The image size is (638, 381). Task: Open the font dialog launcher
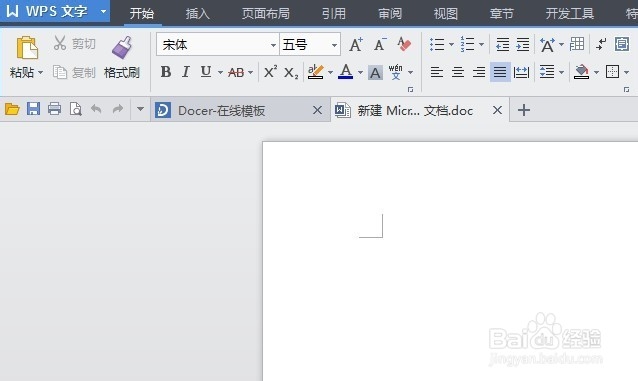411,89
